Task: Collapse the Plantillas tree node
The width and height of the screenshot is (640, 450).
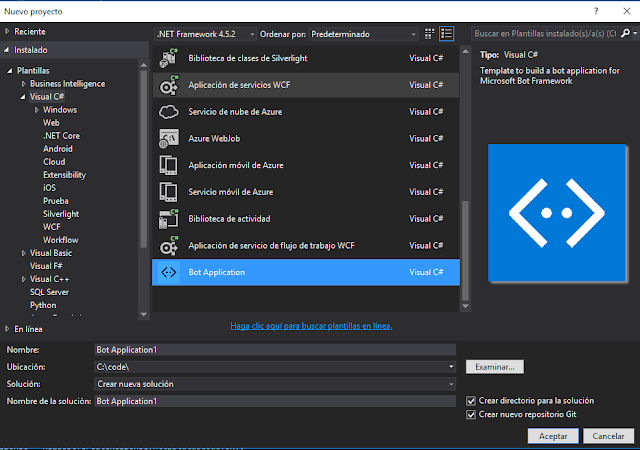Action: [x=10, y=71]
